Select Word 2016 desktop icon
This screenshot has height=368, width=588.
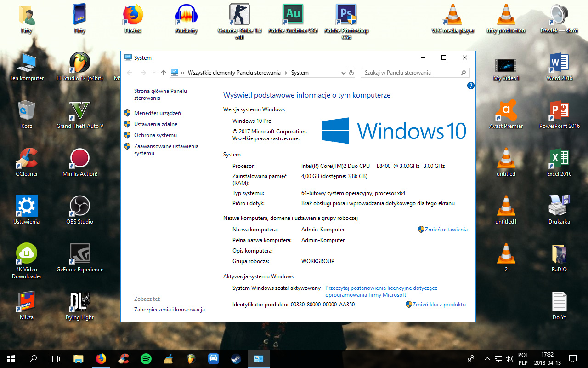pyautogui.click(x=559, y=67)
